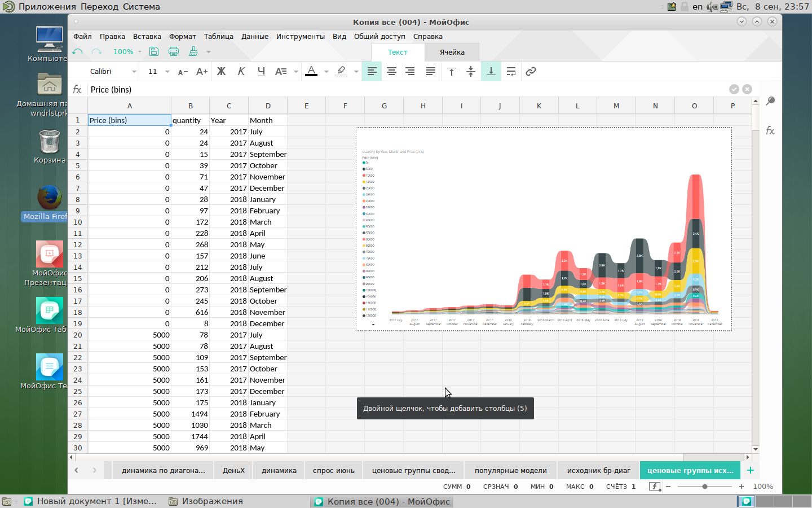812x508 pixels.
Task: Pick the clear formatting brush icon
Action: pyautogui.click(x=193, y=52)
